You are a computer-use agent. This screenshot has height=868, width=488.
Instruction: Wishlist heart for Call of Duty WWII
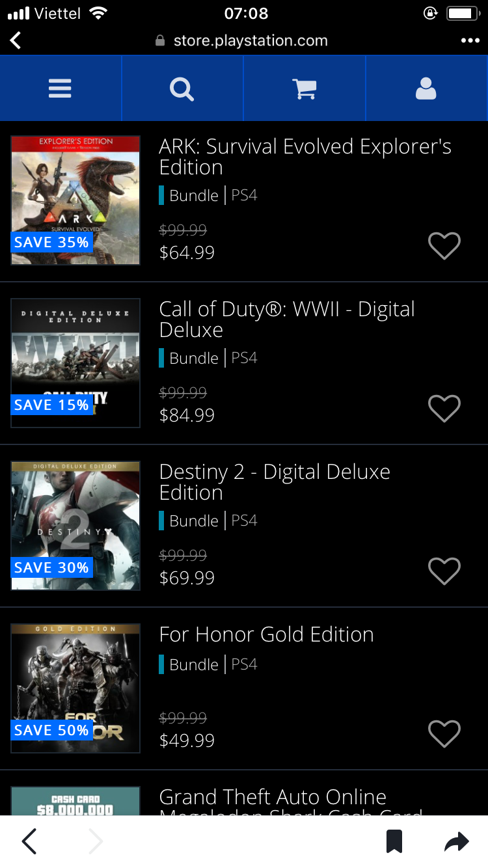click(444, 408)
